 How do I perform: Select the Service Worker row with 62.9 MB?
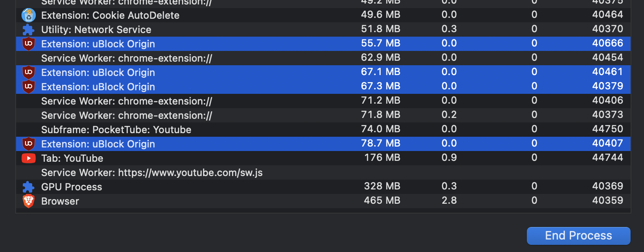pos(323,58)
